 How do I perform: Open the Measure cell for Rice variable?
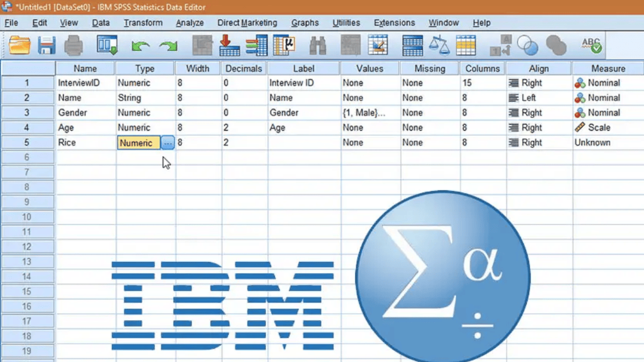tap(608, 143)
